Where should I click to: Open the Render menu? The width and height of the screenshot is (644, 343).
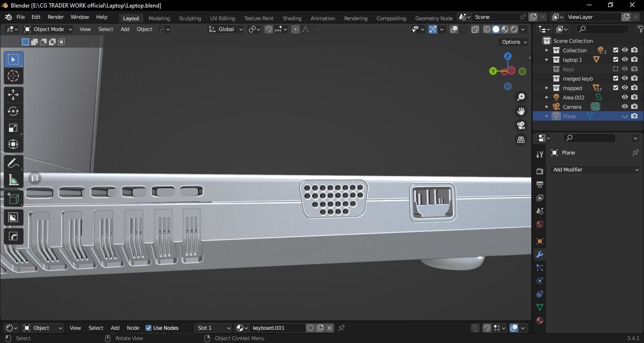coord(56,17)
